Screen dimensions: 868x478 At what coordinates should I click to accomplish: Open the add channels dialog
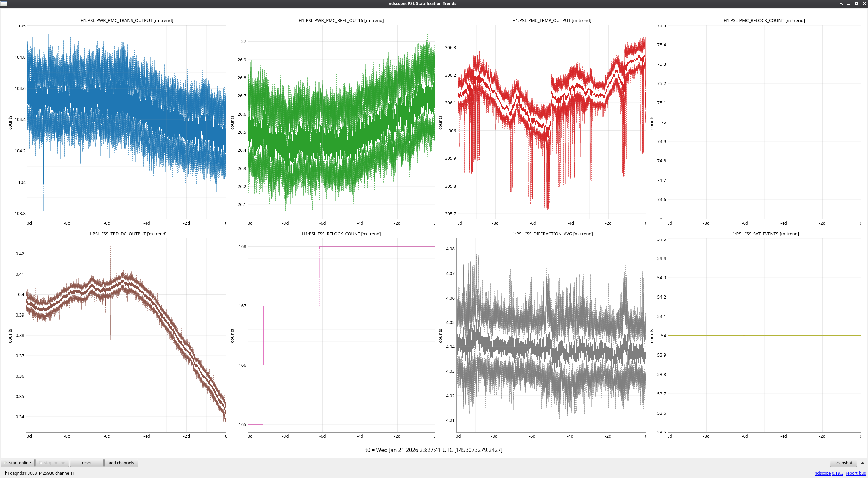[x=121, y=463]
